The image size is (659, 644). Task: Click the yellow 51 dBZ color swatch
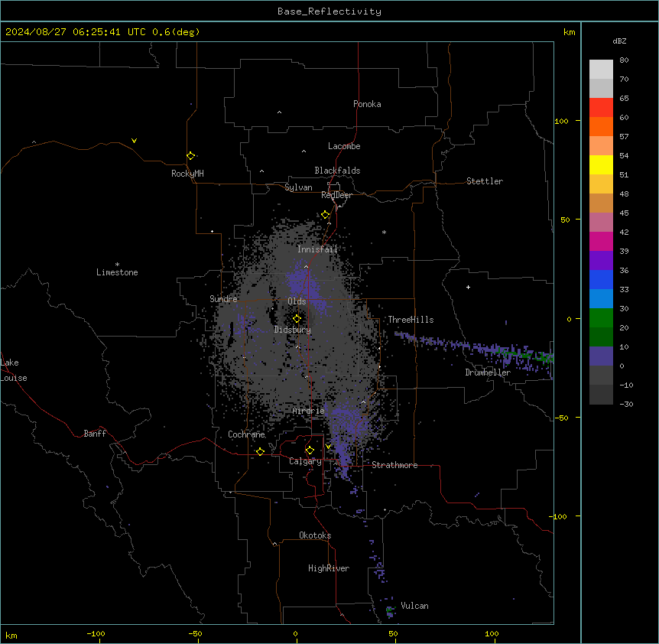tap(601, 164)
